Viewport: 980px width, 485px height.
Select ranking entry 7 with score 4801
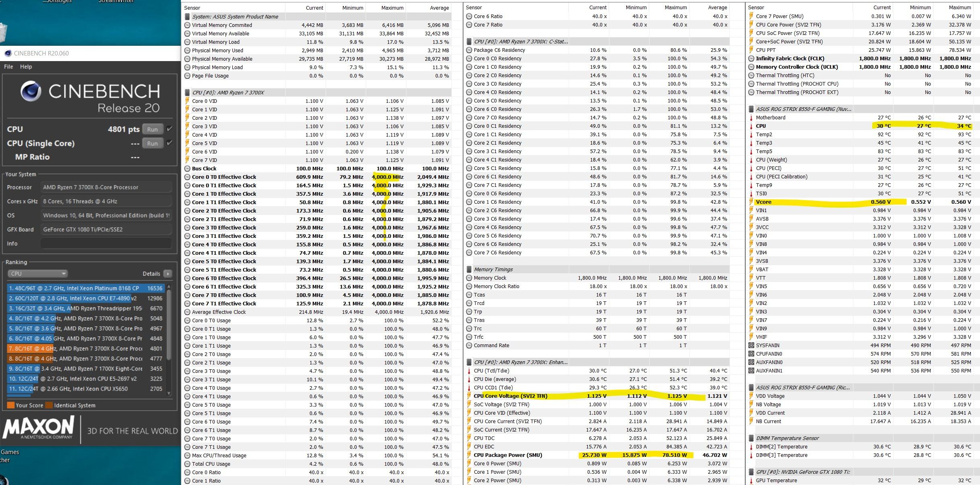tap(86, 348)
